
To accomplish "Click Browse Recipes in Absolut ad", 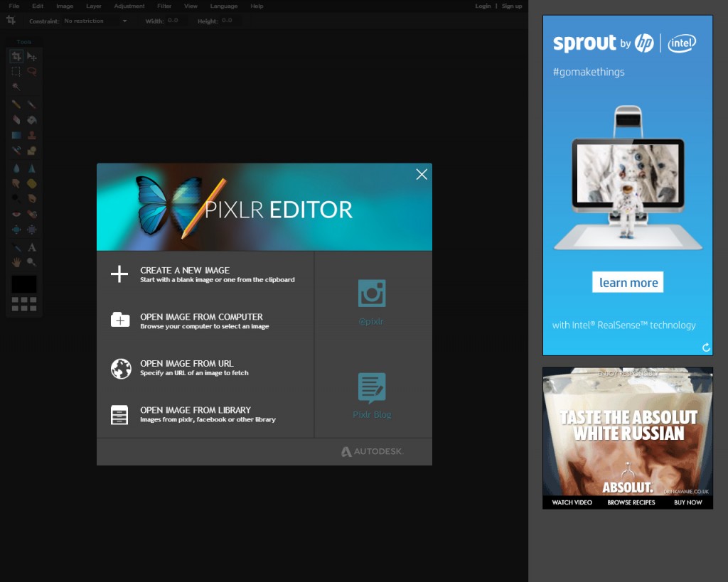I will [631, 502].
